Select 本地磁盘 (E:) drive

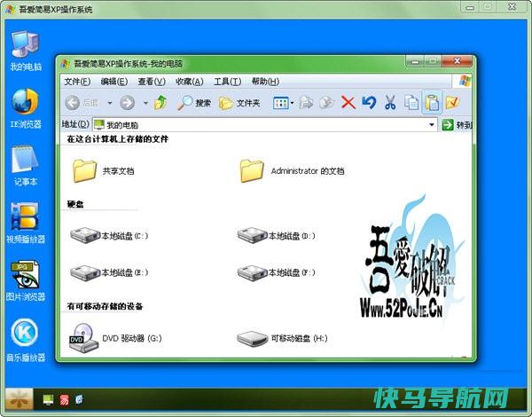coord(109,272)
